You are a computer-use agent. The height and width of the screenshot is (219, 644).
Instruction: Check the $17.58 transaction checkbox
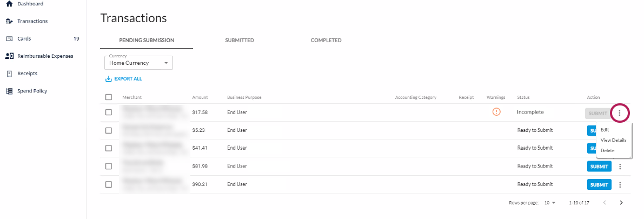[x=109, y=112]
